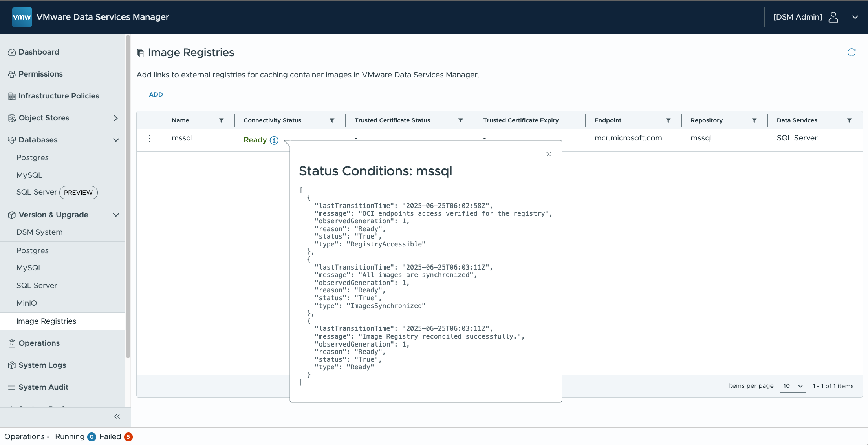This screenshot has height=445, width=868.
Task: Click the DSM Admin user icon
Action: pyautogui.click(x=833, y=17)
